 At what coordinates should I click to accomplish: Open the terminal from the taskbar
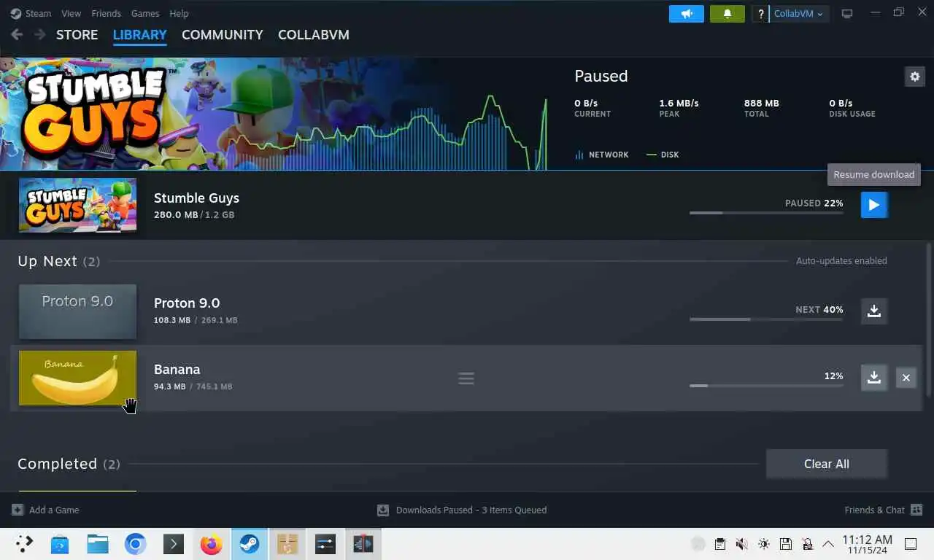(x=173, y=544)
